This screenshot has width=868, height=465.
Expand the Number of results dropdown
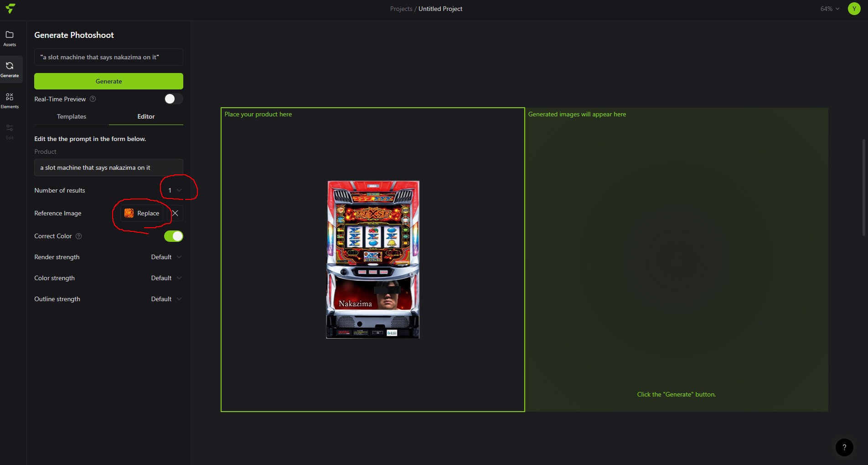[175, 190]
